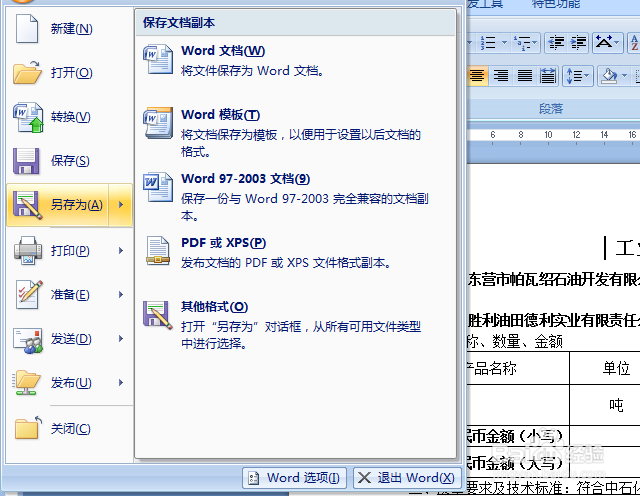Click the Convert document icon
The image size is (640, 496).
(x=28, y=117)
